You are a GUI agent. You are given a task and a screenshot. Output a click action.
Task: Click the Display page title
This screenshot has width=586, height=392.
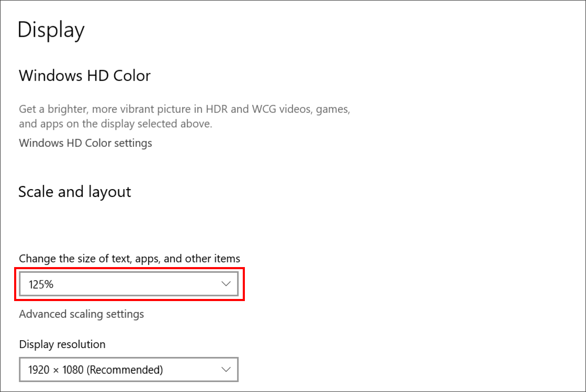pyautogui.click(x=51, y=30)
